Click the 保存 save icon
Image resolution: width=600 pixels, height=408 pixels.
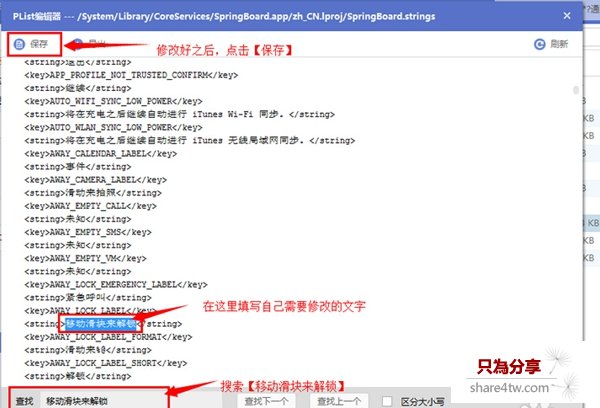click(x=19, y=44)
